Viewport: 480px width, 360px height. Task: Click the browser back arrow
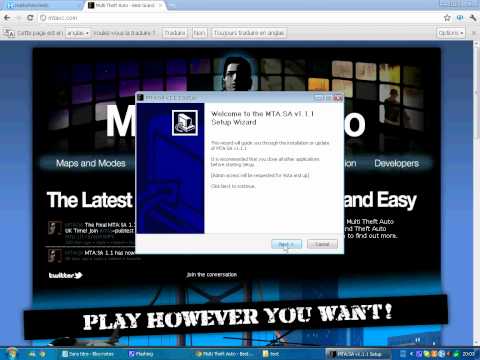pyautogui.click(x=7, y=18)
